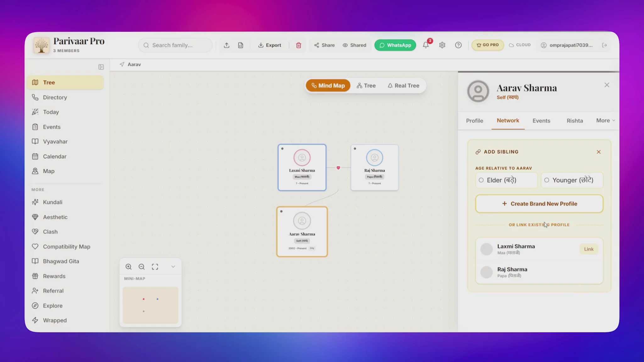Click the logout arrow icon
Viewport: 644px width, 362px height.
tap(604, 45)
